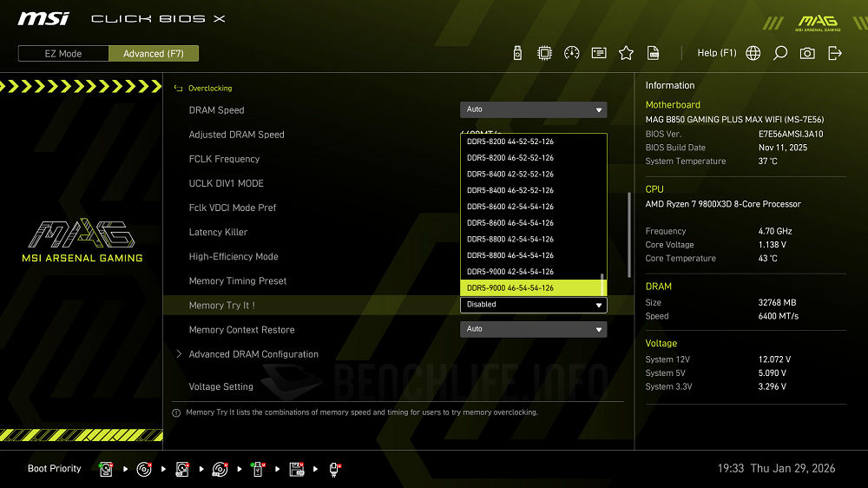Viewport: 868px width, 488px height.
Task: Click the motherboard name MAG B850 GAMING PLUS
Action: (x=734, y=119)
